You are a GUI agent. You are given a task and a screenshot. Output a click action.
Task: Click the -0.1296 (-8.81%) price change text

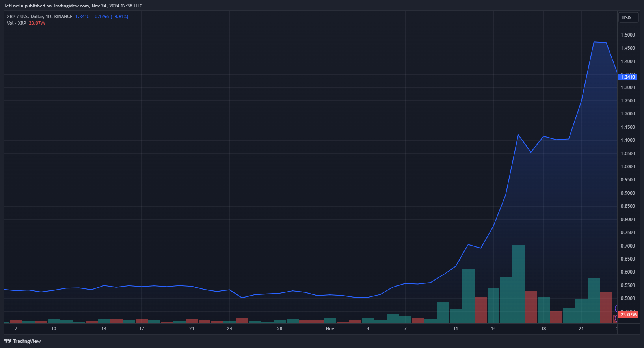coord(110,17)
